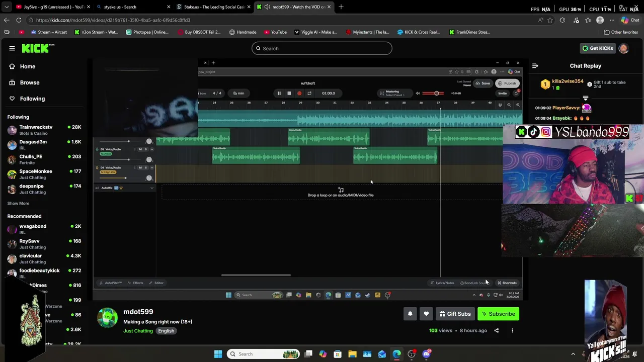Mute track 03 Voice/Audio
Viewport: 644px width, 362px height.
click(140, 149)
